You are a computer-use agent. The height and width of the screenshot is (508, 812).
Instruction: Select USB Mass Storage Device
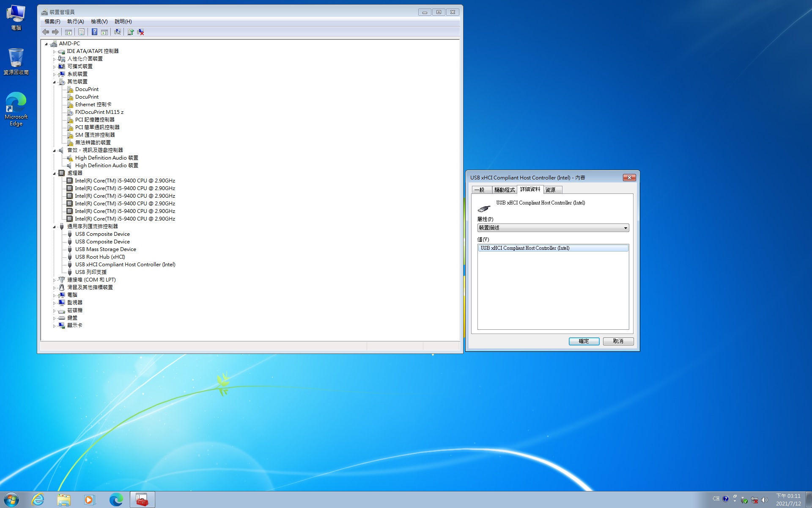pos(106,249)
